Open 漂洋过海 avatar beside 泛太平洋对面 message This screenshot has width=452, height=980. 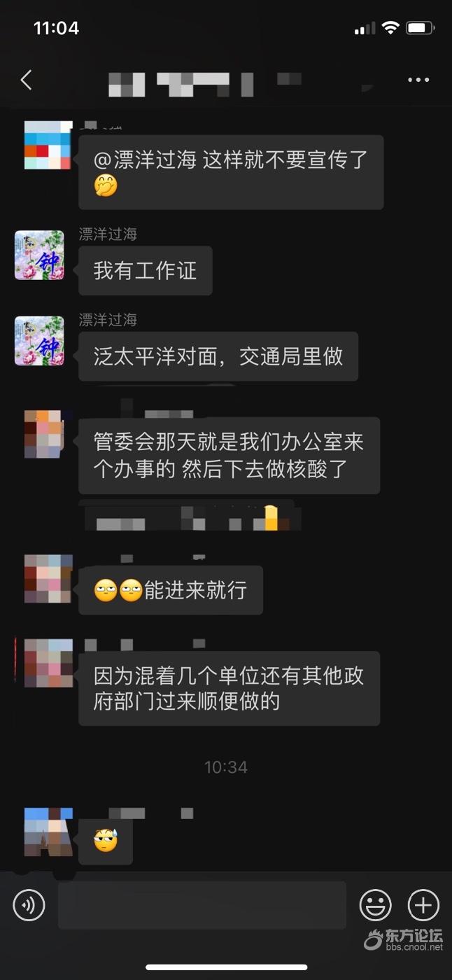click(40, 341)
